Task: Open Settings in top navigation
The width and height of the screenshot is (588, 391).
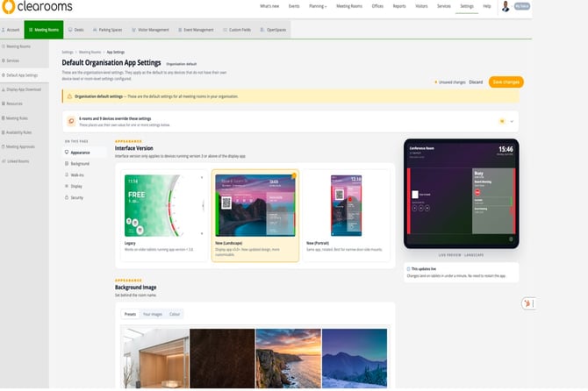Action: coord(467,6)
